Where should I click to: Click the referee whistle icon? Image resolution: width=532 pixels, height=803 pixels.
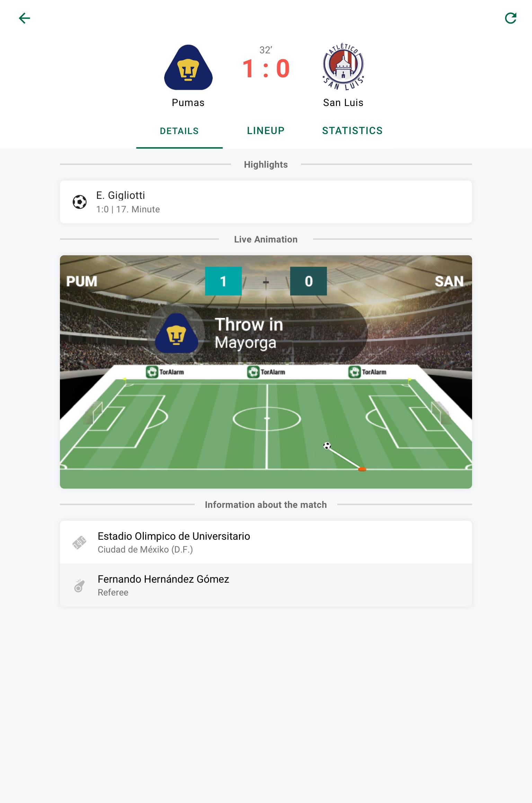(79, 585)
